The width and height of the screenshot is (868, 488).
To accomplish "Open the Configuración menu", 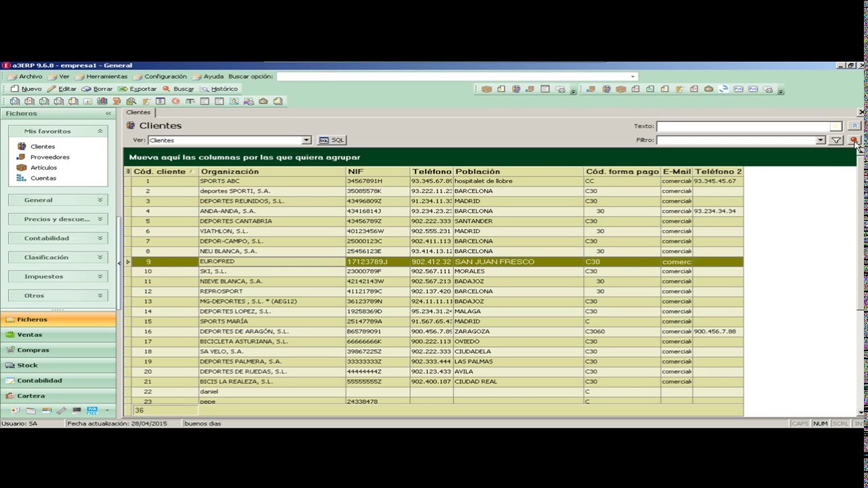I will [x=160, y=77].
